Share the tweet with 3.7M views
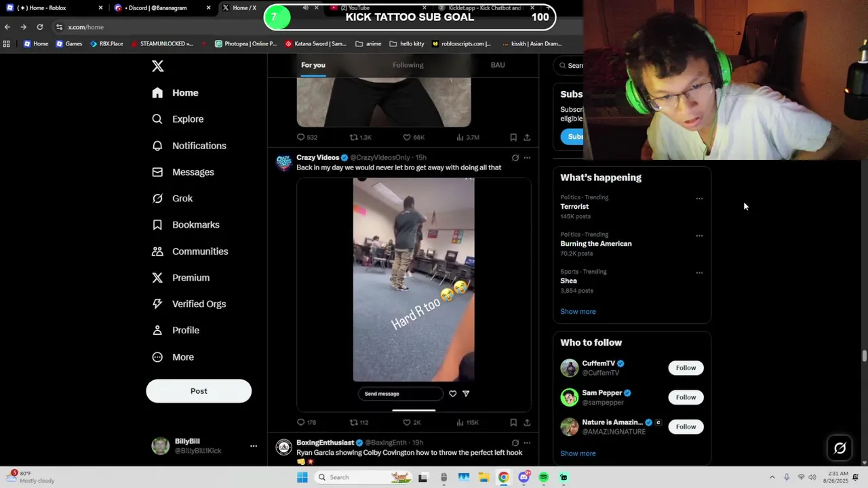The height and width of the screenshot is (488, 868). tap(527, 138)
